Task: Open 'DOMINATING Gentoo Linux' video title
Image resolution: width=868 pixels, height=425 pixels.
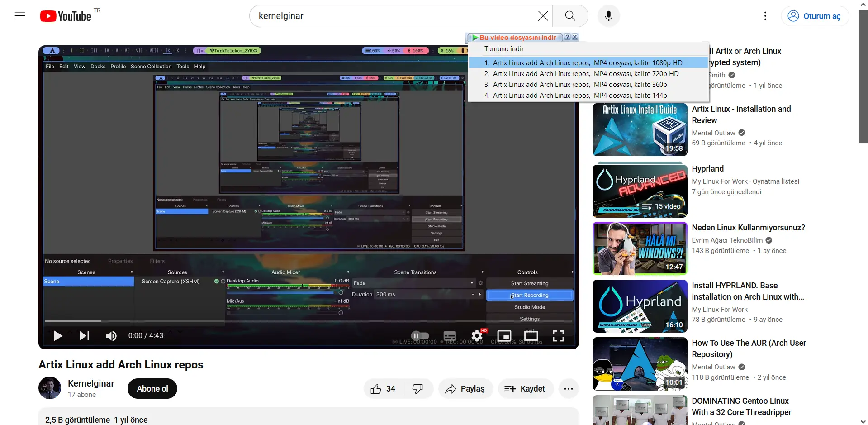Action: 741,406
